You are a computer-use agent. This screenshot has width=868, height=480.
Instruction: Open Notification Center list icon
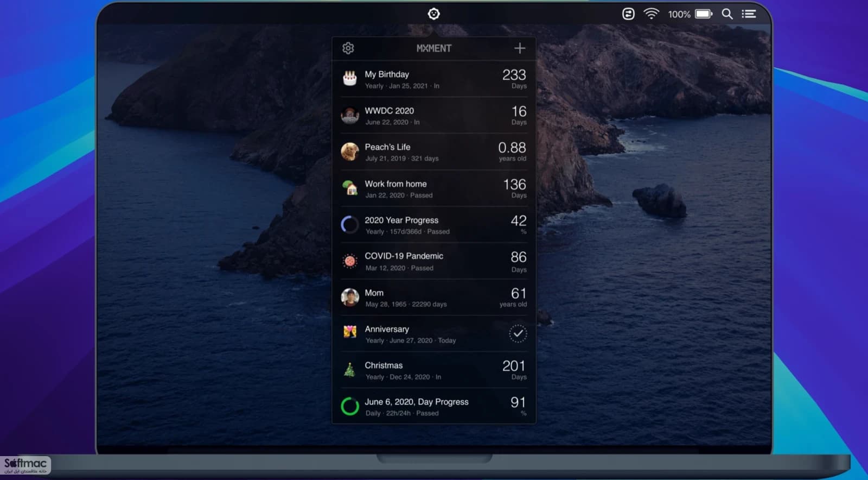click(x=749, y=14)
